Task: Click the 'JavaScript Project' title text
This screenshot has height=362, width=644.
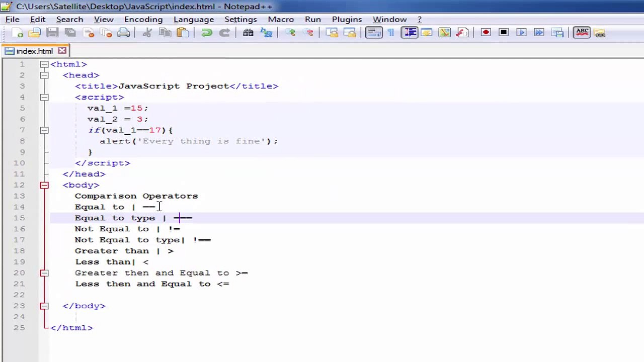Action: [174, 86]
